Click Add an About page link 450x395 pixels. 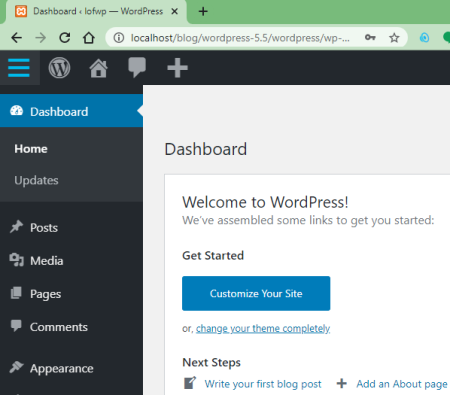402,384
